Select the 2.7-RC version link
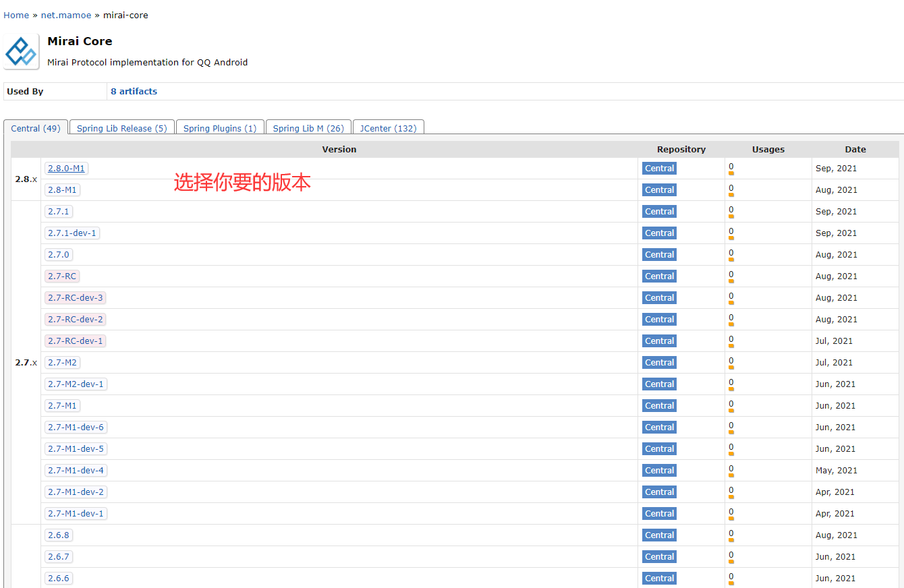904x588 pixels. [62, 276]
